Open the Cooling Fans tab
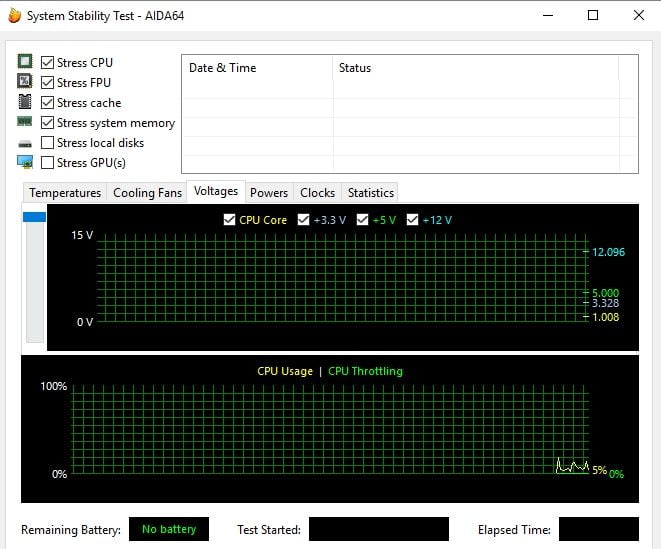The height and width of the screenshot is (549, 661). click(x=147, y=193)
